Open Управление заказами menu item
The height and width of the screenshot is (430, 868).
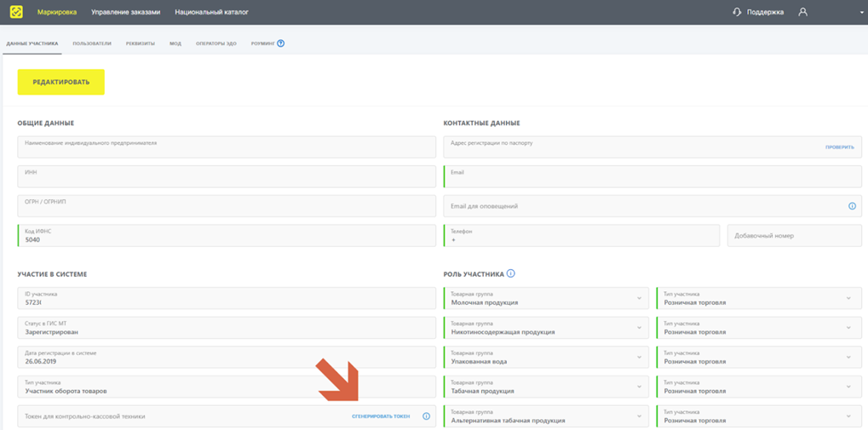click(x=126, y=12)
